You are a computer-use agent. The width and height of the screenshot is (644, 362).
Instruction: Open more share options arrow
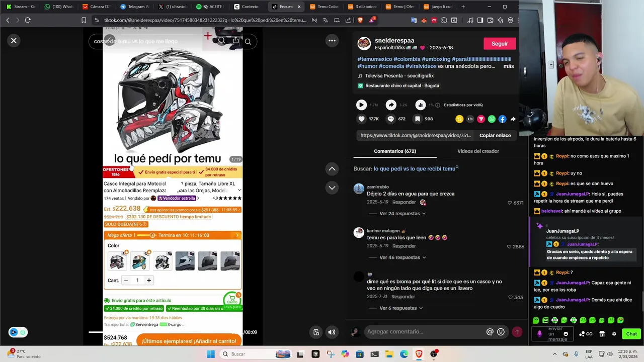(x=513, y=119)
